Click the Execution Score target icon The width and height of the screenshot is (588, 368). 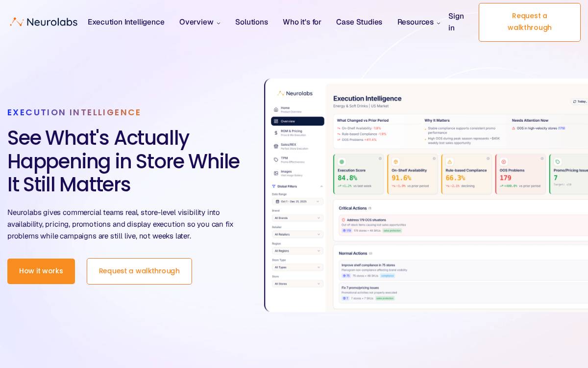pyautogui.click(x=342, y=161)
